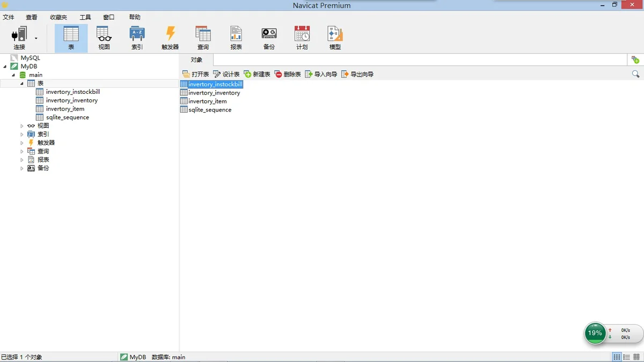Open the 计划 schedule toolbar icon
The image size is (644, 362).
302,38
